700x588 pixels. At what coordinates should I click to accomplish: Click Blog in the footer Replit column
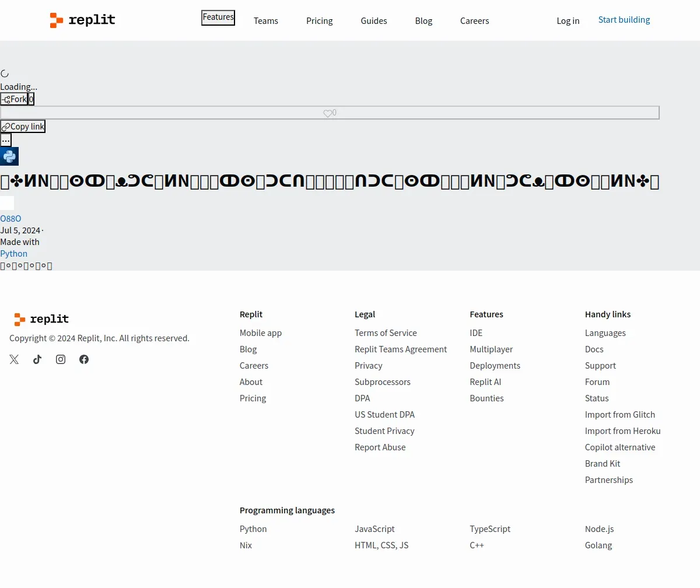click(249, 349)
